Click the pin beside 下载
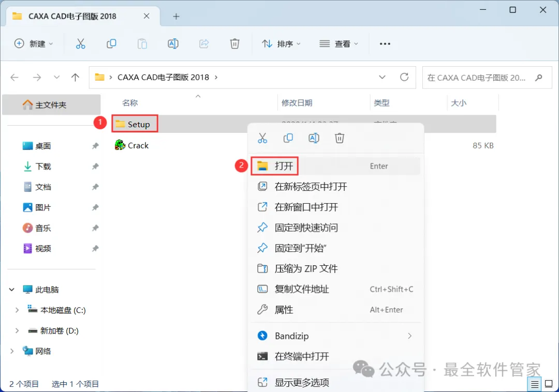559x392 pixels. [x=95, y=167]
